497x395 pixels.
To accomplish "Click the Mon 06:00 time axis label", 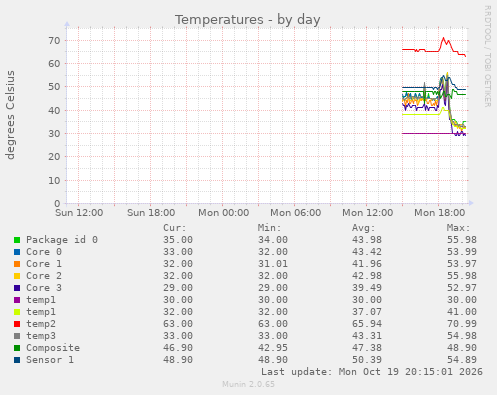I will coord(295,213).
